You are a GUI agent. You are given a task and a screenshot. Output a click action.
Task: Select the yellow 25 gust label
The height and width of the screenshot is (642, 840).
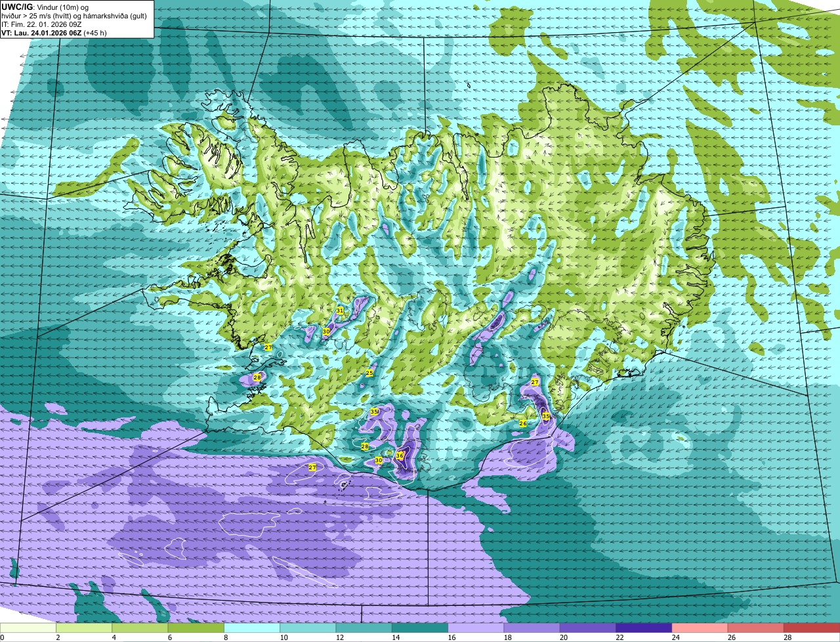(369, 373)
